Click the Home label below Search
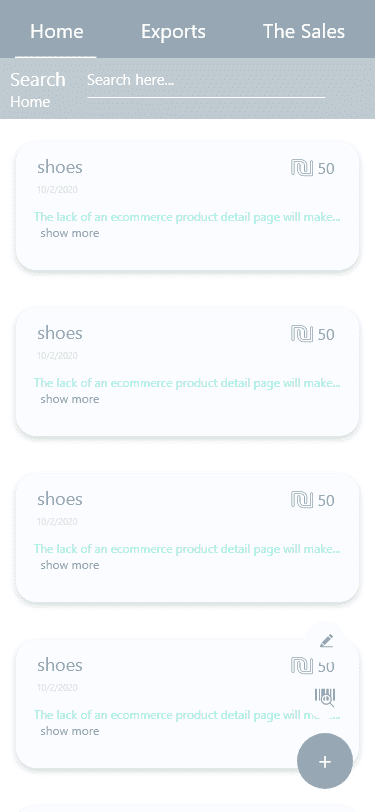Viewport: 375px width, 812px height. (30, 102)
